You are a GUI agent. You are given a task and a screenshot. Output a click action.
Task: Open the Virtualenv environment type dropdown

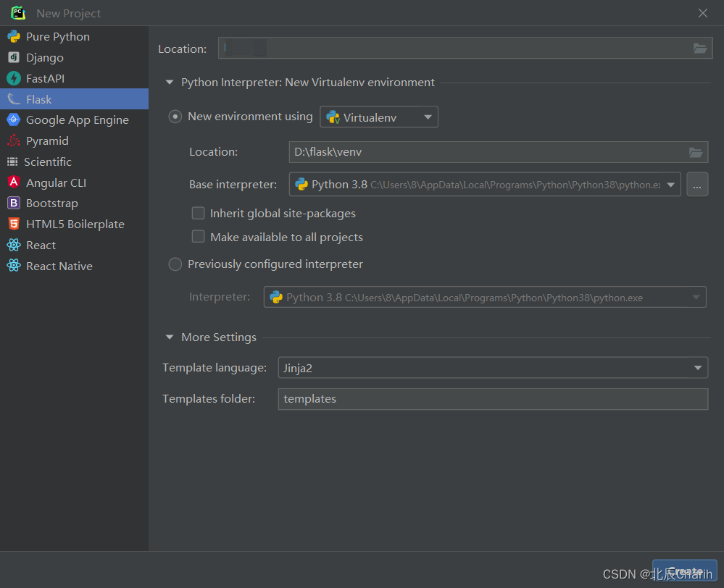click(x=378, y=117)
